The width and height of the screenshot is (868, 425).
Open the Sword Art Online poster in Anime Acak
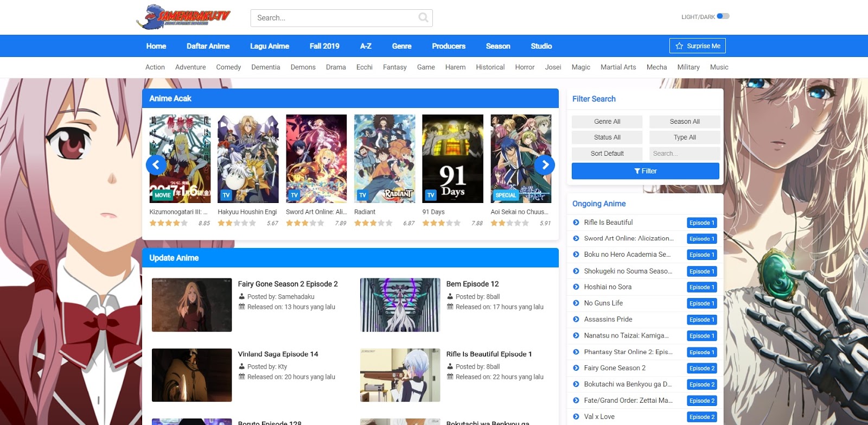pos(316,158)
